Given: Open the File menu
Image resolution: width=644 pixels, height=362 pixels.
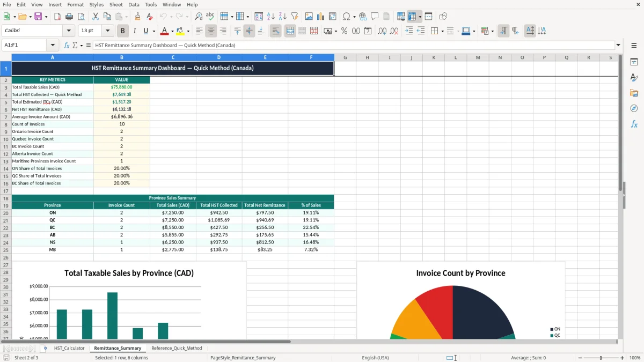Looking at the screenshot, I should (7, 4).
